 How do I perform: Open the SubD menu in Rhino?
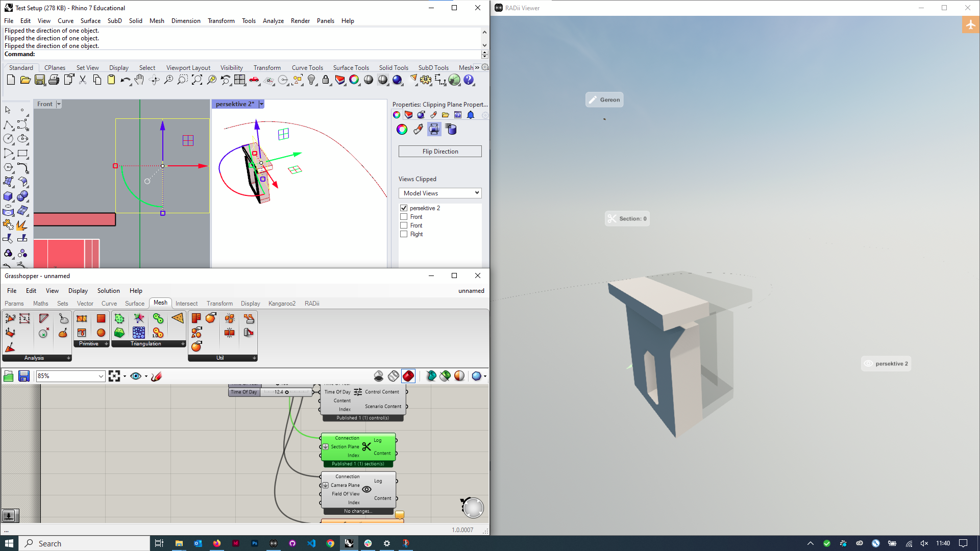[114, 21]
